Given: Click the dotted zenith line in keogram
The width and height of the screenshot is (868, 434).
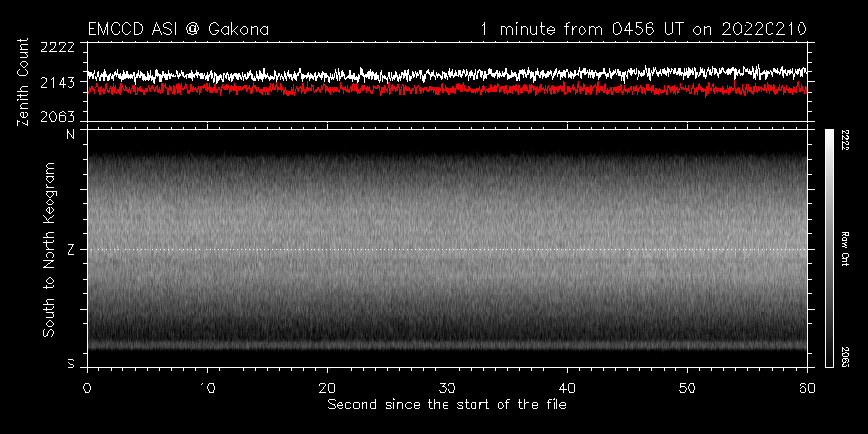Looking at the screenshot, I should (x=448, y=249).
